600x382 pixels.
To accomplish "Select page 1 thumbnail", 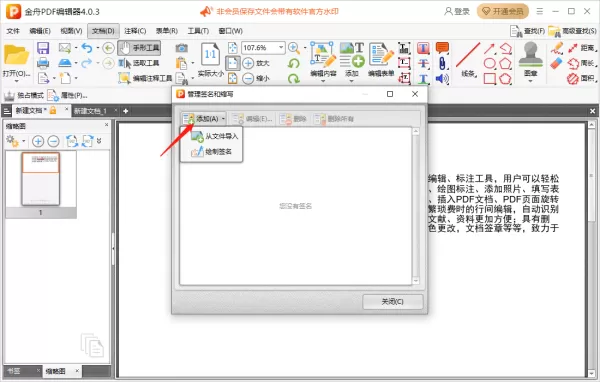I will pyautogui.click(x=41, y=184).
